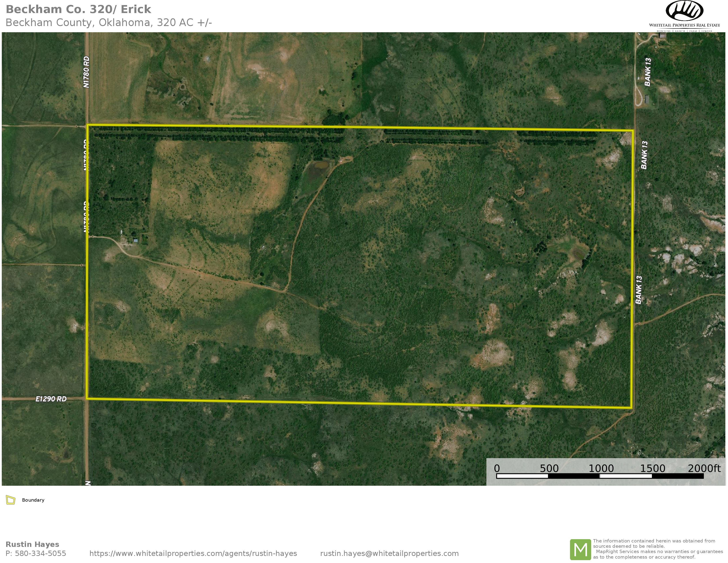Screen dimensions: 728x563
Task: Click the rustin.hayes email address
Action: pyautogui.click(x=389, y=553)
